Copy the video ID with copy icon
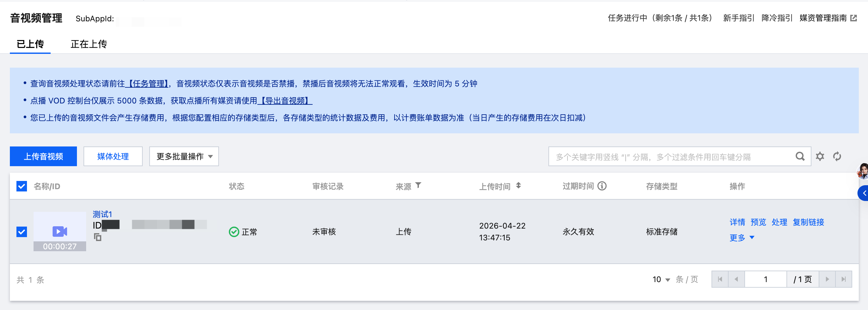The image size is (868, 310). [97, 237]
